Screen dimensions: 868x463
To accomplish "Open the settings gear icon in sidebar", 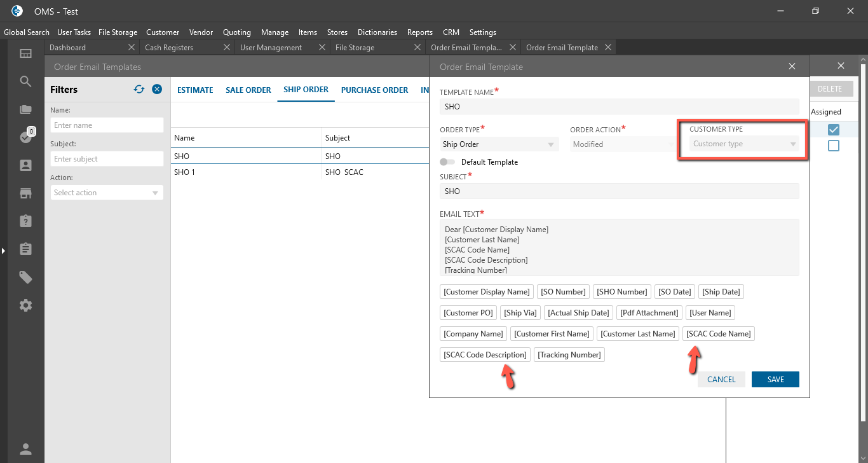I will (25, 305).
